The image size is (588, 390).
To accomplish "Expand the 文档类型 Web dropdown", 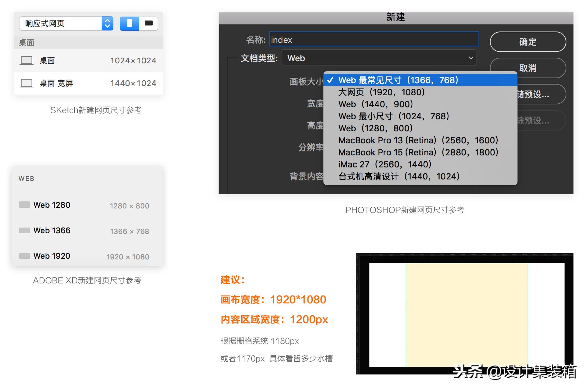I will point(379,58).
